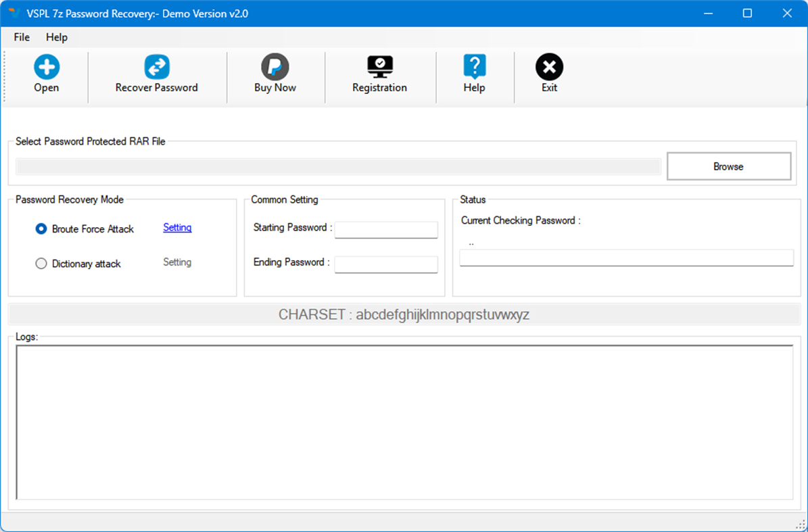Screen dimensions: 808x532
Task: Click the Current Checking Password display
Action: click(626, 258)
